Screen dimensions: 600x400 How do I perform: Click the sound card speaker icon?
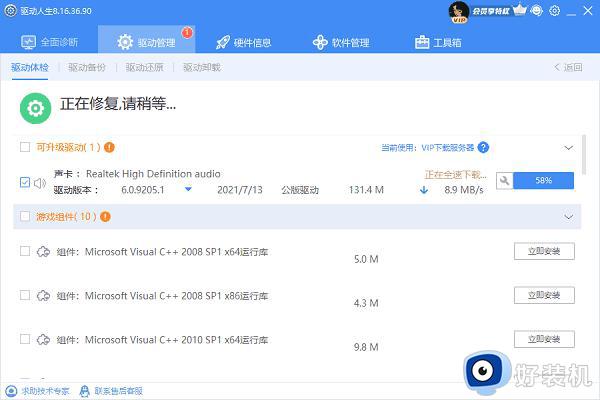(40, 183)
